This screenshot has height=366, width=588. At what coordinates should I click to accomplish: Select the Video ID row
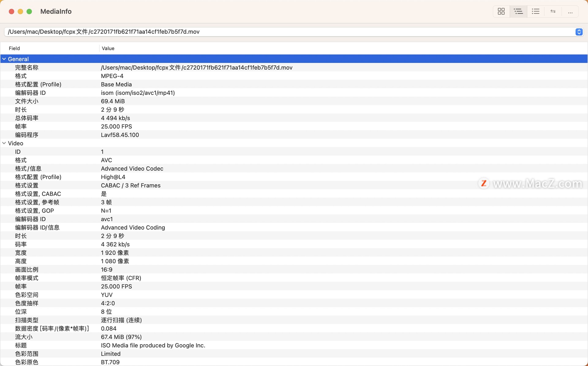[x=294, y=152]
